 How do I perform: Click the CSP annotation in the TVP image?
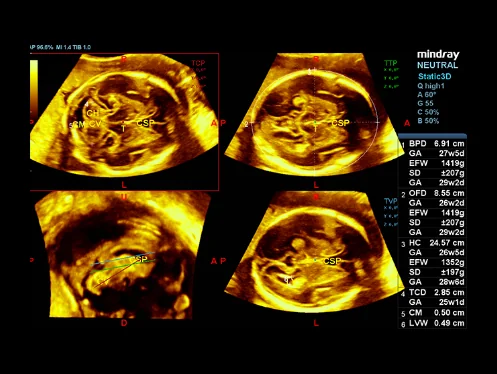(x=332, y=261)
